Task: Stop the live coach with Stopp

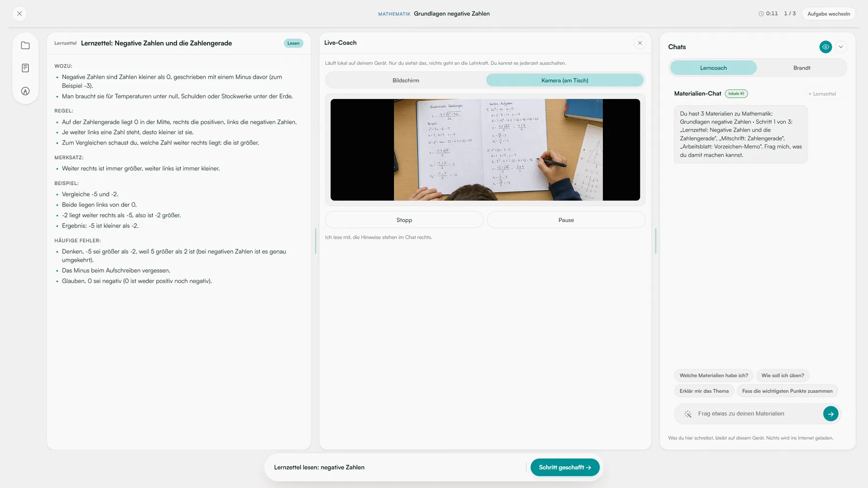Action: [404, 220]
